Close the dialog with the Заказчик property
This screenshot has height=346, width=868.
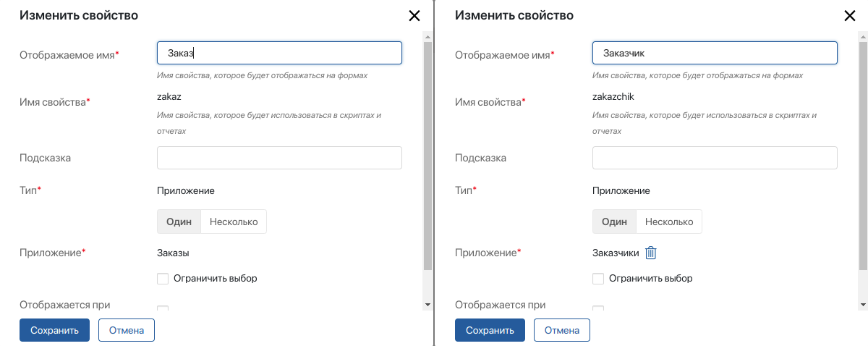[850, 16]
